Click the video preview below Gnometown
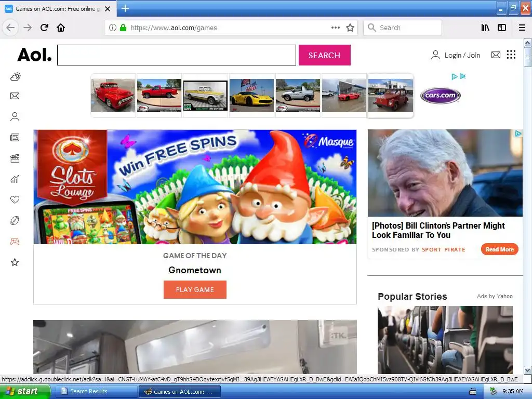532x399 pixels. tap(195, 347)
